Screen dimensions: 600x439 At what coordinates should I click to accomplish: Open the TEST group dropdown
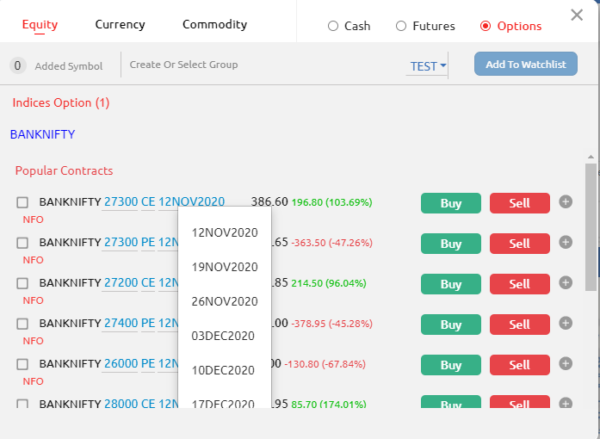tap(427, 67)
